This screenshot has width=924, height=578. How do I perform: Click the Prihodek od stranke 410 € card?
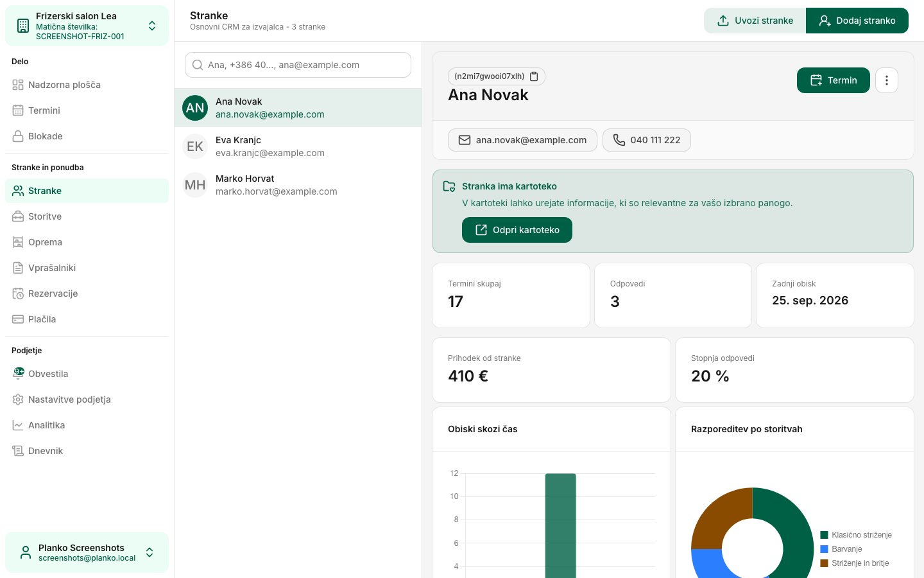(x=551, y=370)
